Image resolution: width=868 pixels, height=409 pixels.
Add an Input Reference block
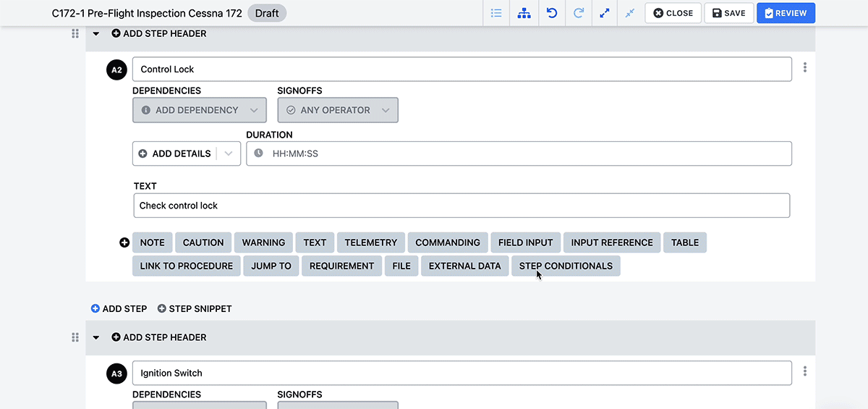click(x=612, y=243)
